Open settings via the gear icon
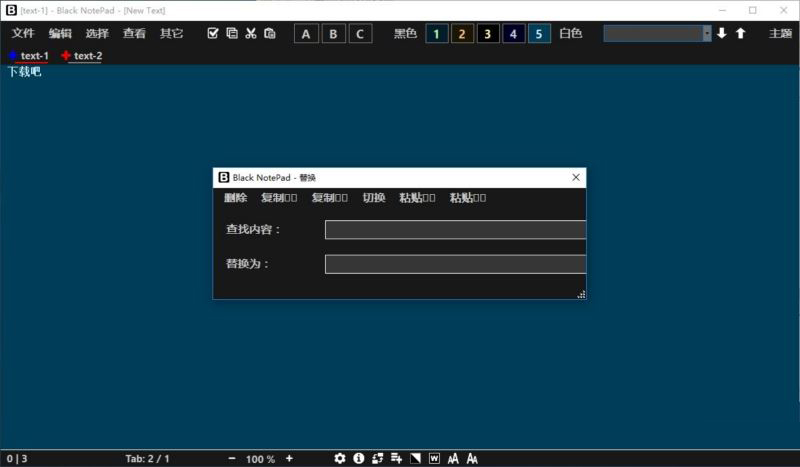 [340, 458]
